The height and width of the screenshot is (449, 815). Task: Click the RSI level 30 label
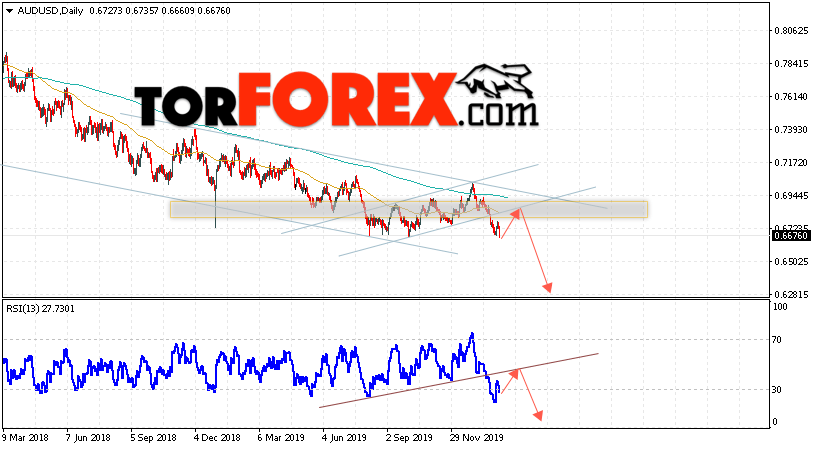pyautogui.click(x=777, y=390)
